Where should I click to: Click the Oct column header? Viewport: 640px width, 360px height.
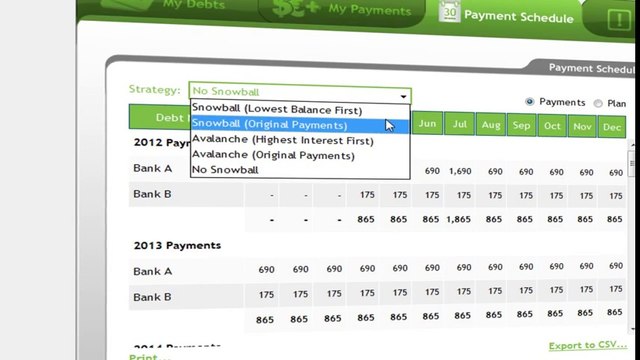552,126
